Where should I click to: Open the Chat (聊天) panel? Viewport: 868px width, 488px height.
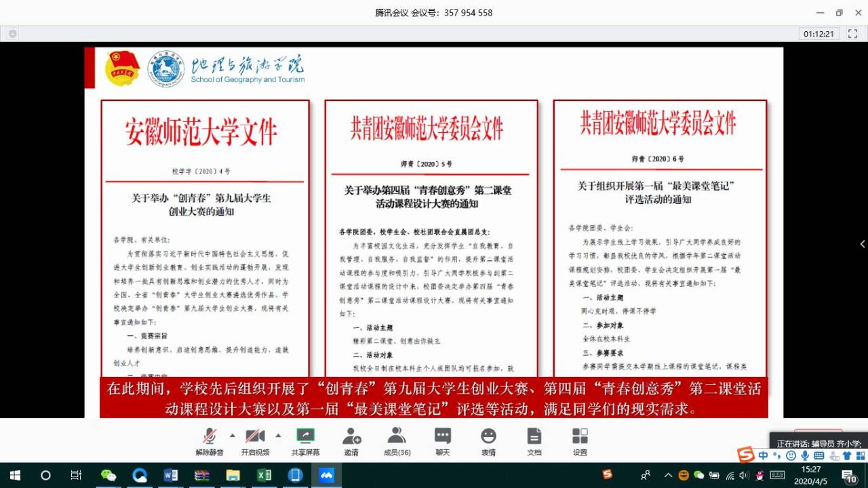(x=443, y=436)
